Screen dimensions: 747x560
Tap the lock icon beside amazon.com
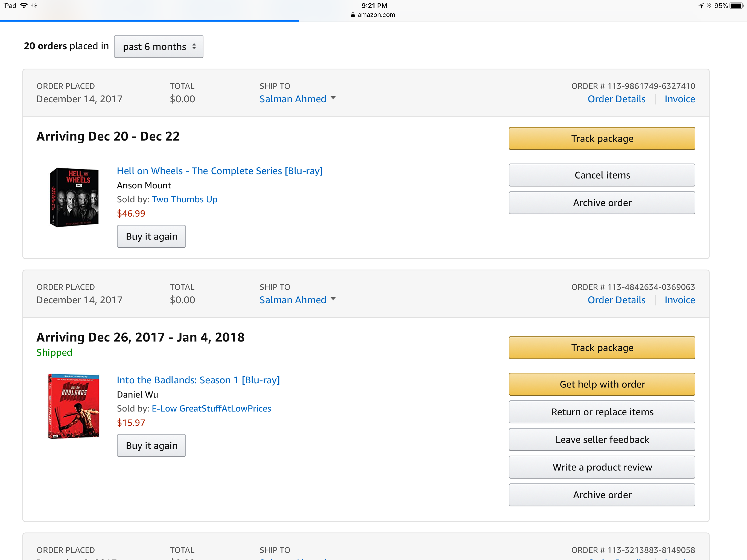(353, 14)
